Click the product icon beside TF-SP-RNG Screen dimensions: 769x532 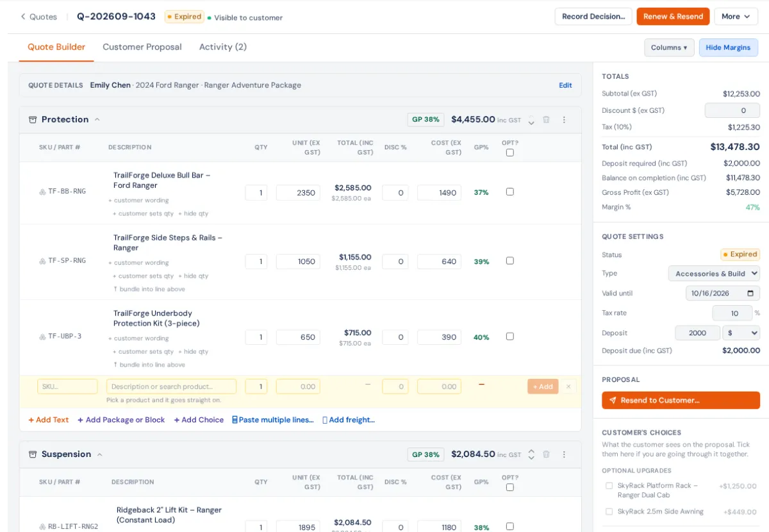[42, 261]
